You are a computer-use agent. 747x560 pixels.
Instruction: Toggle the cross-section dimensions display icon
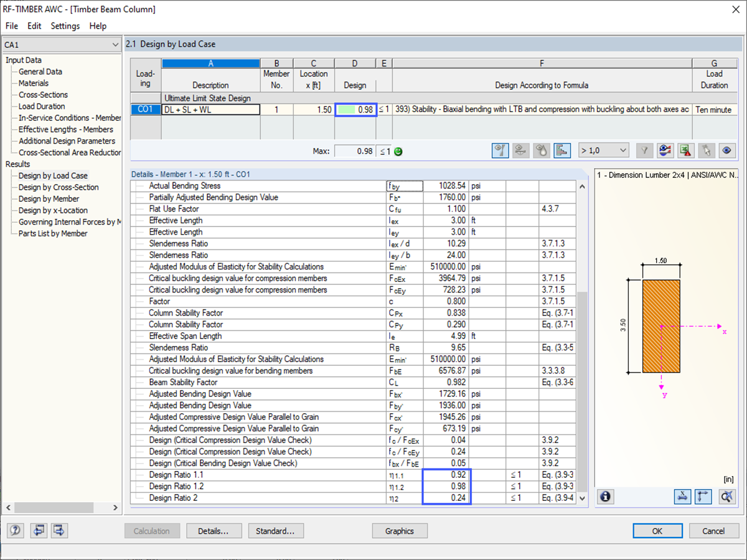tap(682, 497)
